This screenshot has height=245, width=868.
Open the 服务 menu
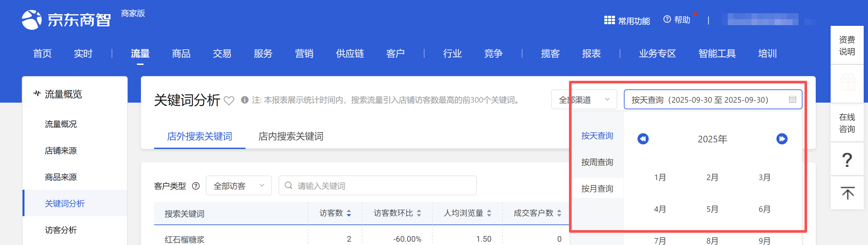coord(263,54)
